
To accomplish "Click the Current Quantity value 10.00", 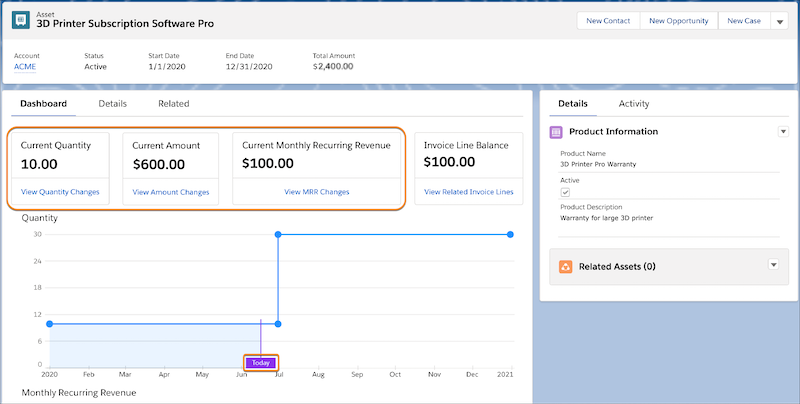I will coord(39,164).
